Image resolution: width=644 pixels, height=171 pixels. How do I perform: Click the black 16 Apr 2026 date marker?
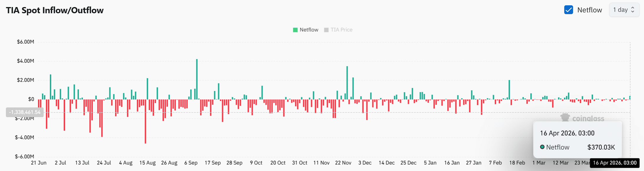[615, 163]
